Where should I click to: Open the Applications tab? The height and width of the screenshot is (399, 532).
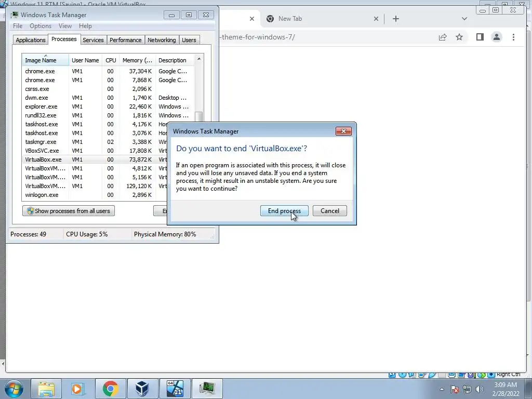[31, 40]
